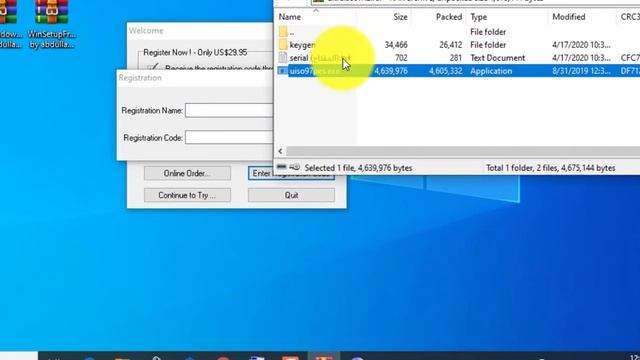Click the WinRAR horizontal scrollbar track

pyautogui.click(x=463, y=151)
